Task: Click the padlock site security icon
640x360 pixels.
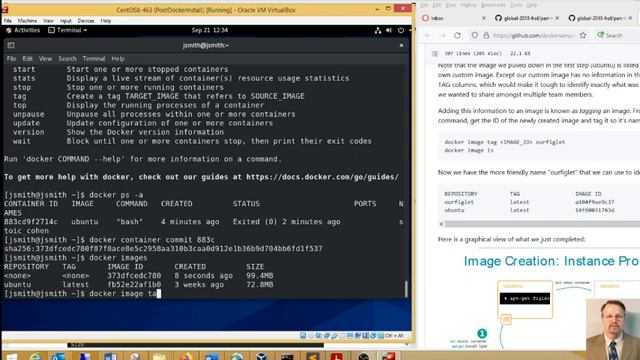Action: (486, 36)
